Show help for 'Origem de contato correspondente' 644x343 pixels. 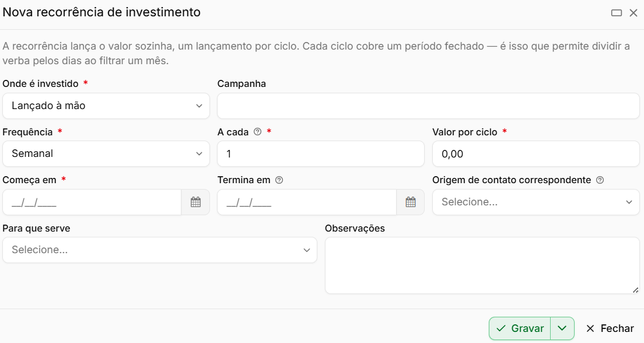click(600, 180)
